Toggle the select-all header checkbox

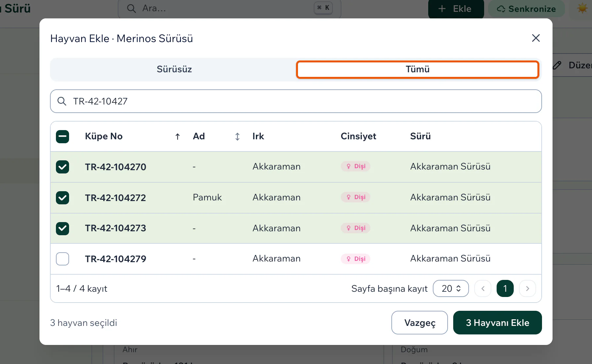point(62,137)
